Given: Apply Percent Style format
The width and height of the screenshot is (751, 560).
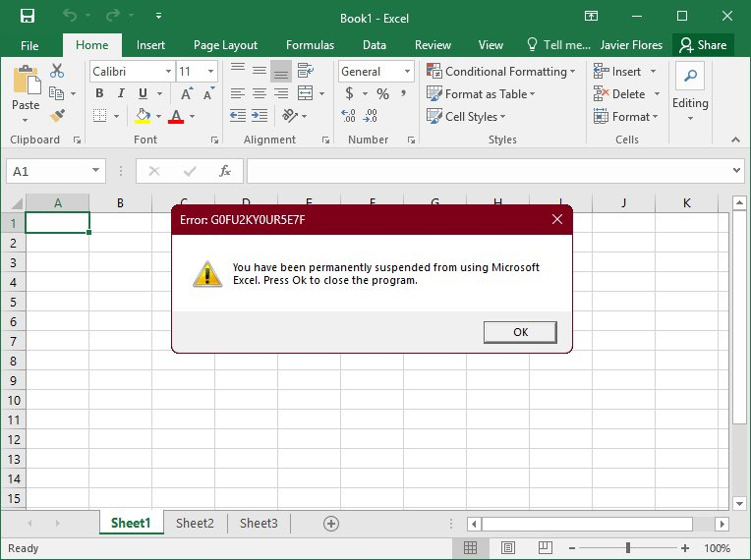Looking at the screenshot, I should pos(382,93).
